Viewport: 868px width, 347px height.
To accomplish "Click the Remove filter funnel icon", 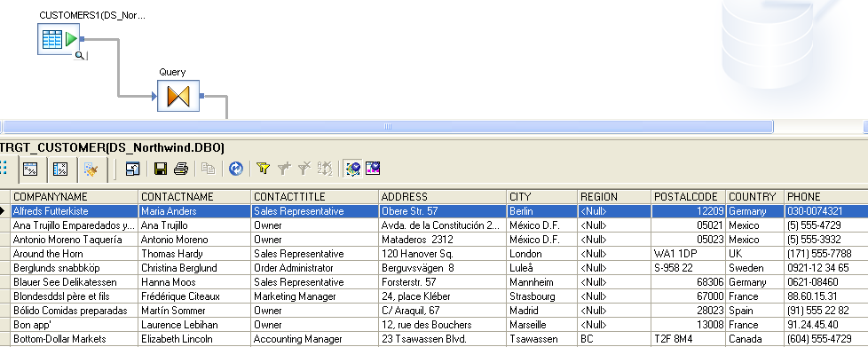I will point(304,169).
